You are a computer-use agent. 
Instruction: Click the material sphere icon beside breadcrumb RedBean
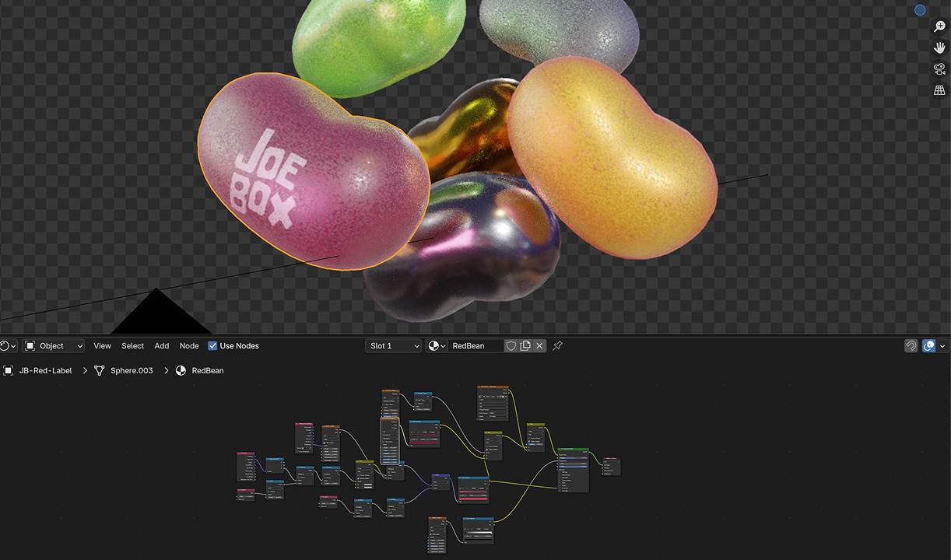[x=181, y=371]
